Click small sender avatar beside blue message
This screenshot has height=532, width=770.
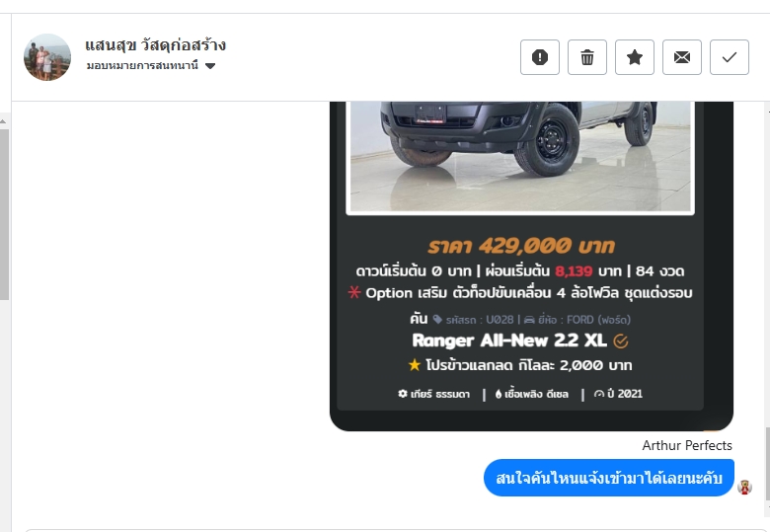pyautogui.click(x=744, y=487)
